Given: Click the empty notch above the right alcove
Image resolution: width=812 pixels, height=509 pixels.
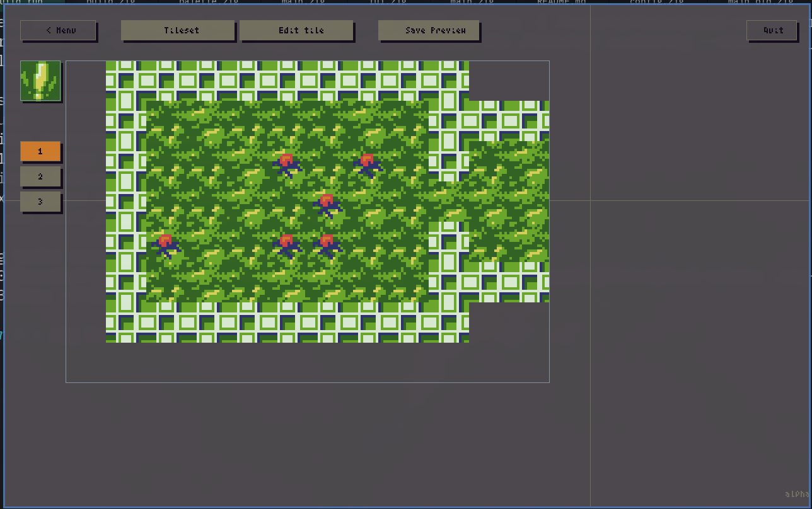Looking at the screenshot, I should (509, 81).
